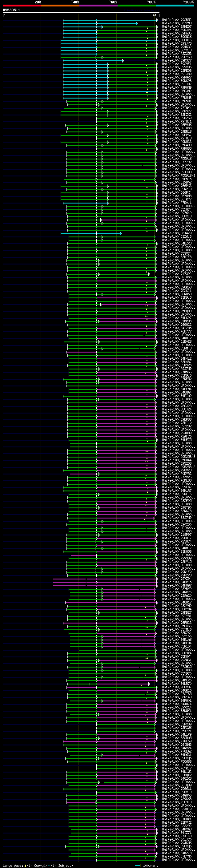The image size is (197, 868).
Task: Click the red 20% identity legend segment
Action: pyautogui.click(x=22, y=6)
